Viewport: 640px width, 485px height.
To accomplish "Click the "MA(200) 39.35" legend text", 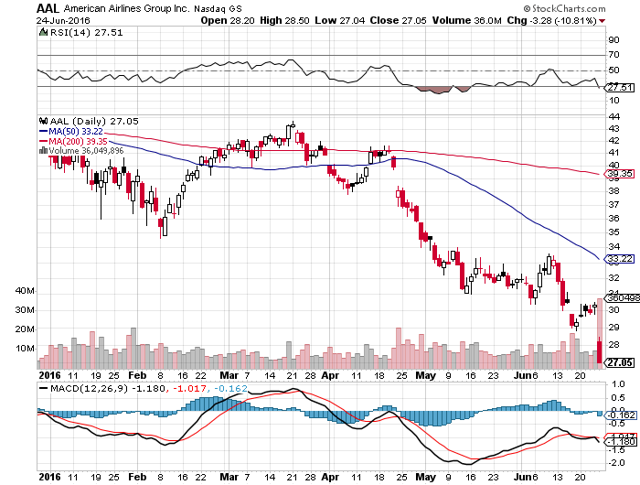I will coord(78,141).
